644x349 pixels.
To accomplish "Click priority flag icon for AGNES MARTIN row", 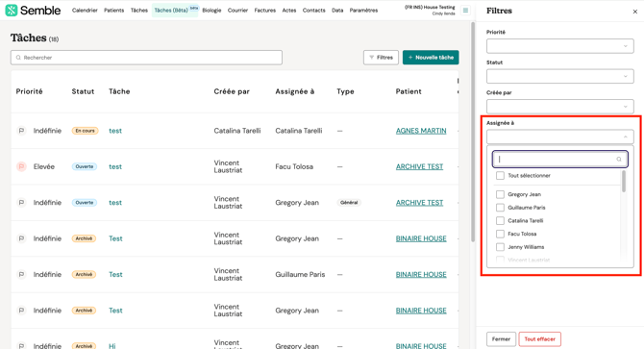I will pyautogui.click(x=21, y=131).
